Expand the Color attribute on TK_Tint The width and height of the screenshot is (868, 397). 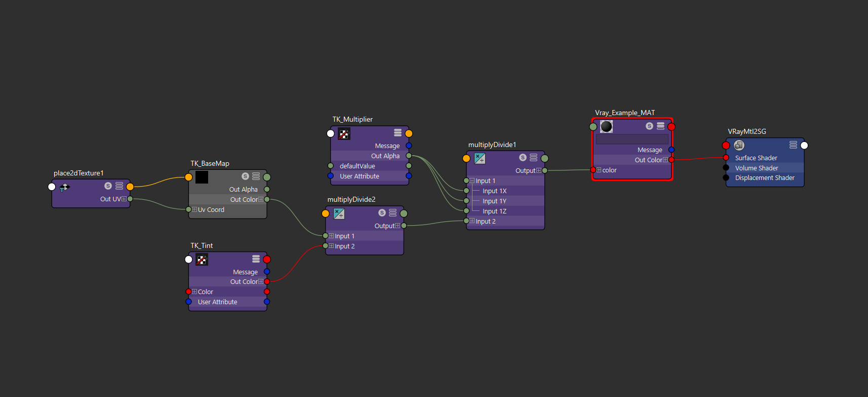coord(194,292)
